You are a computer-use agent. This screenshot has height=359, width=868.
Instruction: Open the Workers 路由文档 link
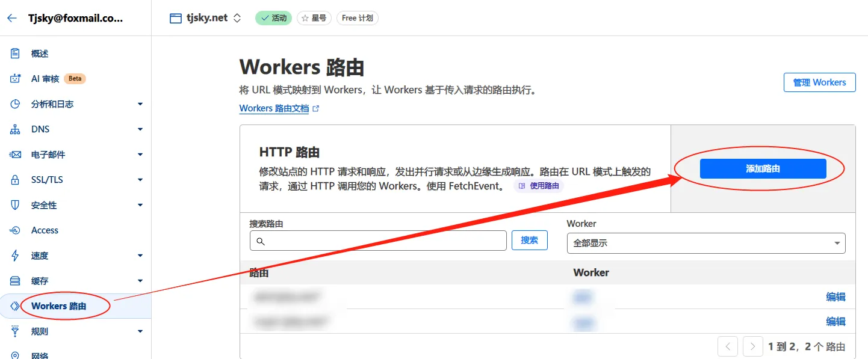pyautogui.click(x=274, y=108)
